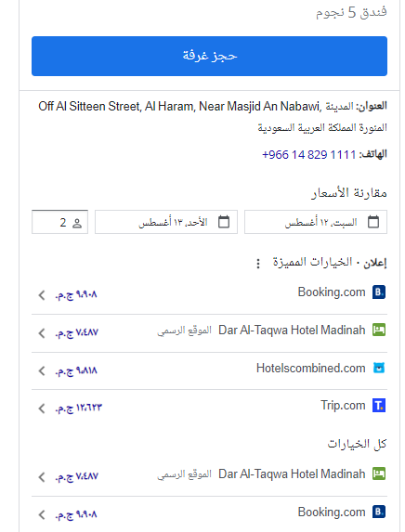The width and height of the screenshot is (405, 532).
Task: Click the green Dar Al-Taqwa hotel icon in featured options
Action: click(379, 330)
